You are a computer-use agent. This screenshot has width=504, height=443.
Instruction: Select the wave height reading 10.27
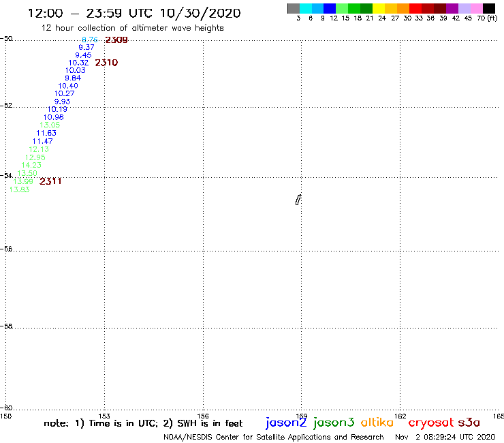pyautogui.click(x=64, y=93)
